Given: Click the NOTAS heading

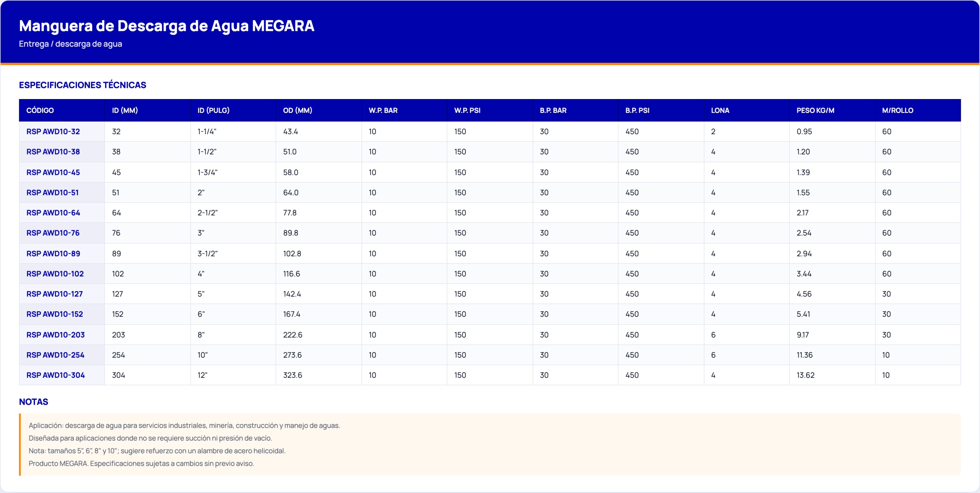Looking at the screenshot, I should pos(34,402).
